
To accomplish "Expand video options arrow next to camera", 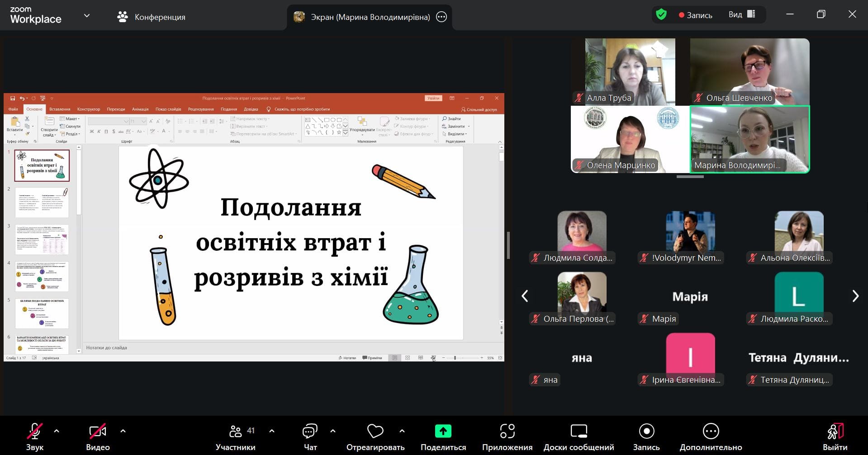I will pyautogui.click(x=123, y=431).
